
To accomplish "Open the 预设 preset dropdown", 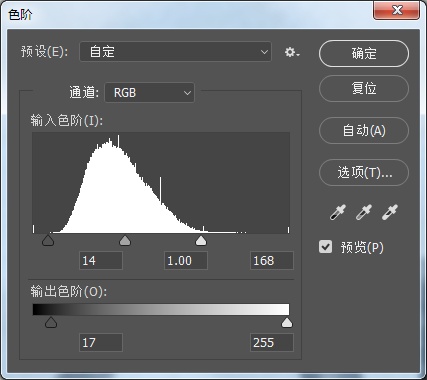I will 175,52.
